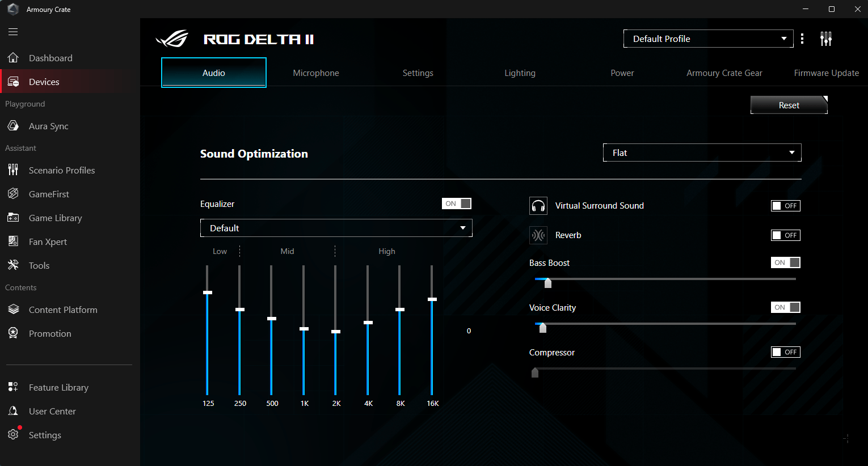Click the Virtual Surround Sound headphone icon
Image resolution: width=868 pixels, height=466 pixels.
[x=538, y=206]
